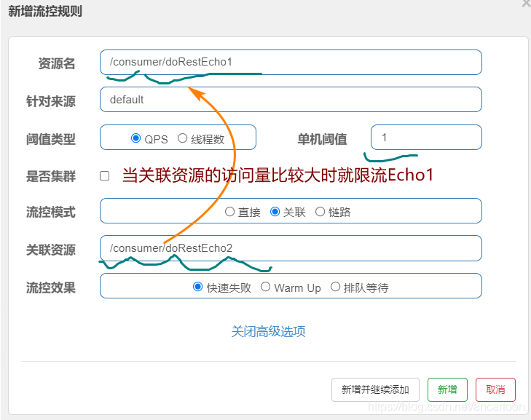Image resolution: width=531 pixels, height=420 pixels.
Task: Click the 关联资源 input field
Action: (x=291, y=248)
